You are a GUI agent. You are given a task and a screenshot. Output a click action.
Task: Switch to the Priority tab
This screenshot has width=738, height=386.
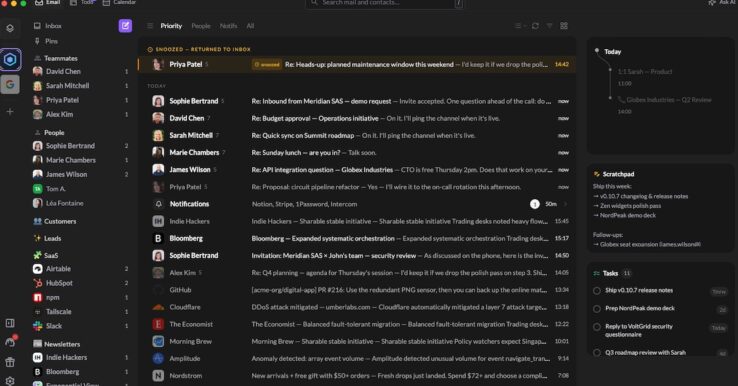pos(171,26)
